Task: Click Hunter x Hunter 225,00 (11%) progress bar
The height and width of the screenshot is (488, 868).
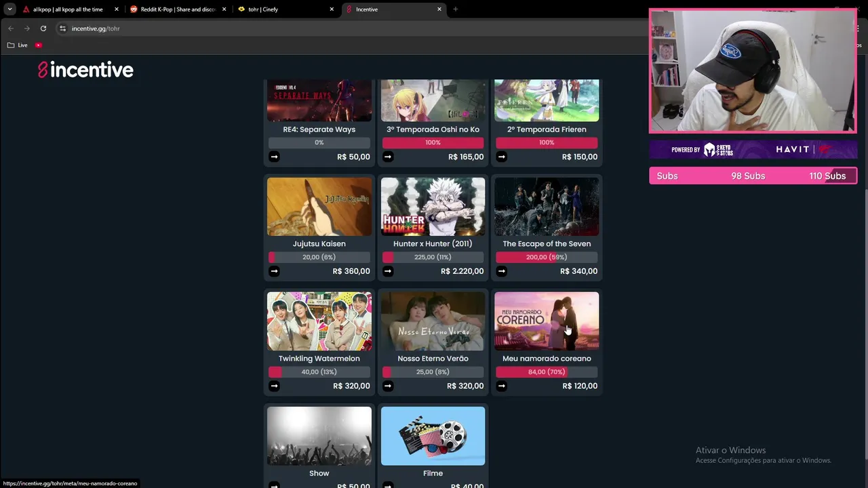Action: [433, 257]
